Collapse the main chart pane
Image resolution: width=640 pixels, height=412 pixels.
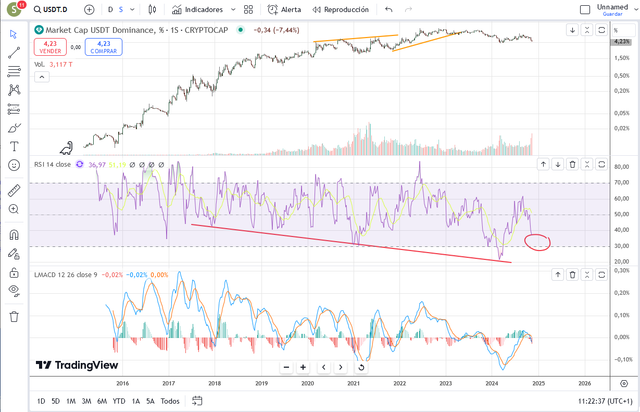click(587, 30)
